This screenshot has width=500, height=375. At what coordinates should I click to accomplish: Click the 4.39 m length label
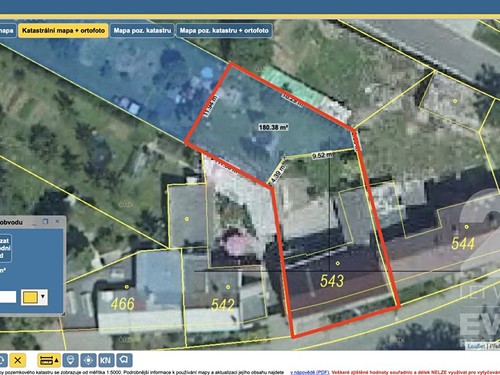[278, 174]
